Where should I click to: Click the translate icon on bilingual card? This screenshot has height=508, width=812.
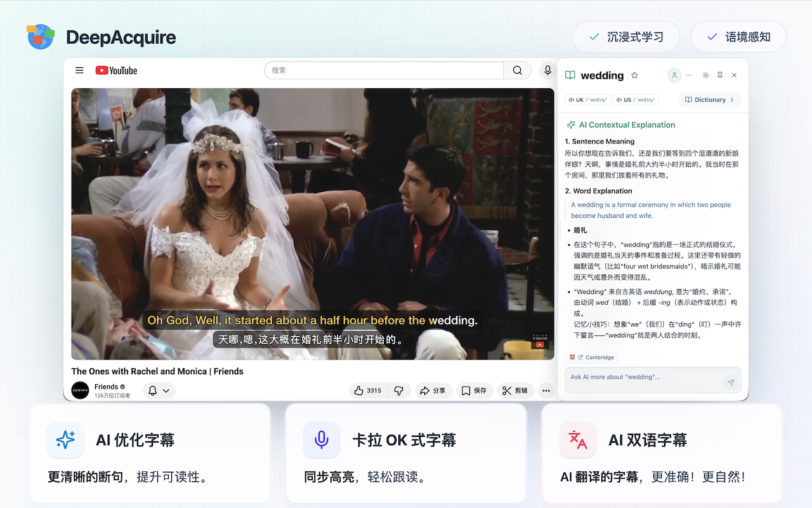577,439
